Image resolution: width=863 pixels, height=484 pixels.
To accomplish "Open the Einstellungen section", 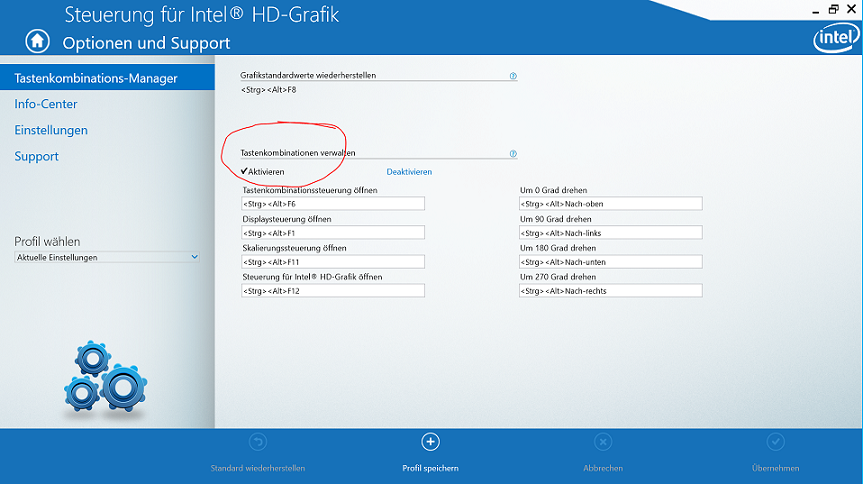I will click(51, 130).
